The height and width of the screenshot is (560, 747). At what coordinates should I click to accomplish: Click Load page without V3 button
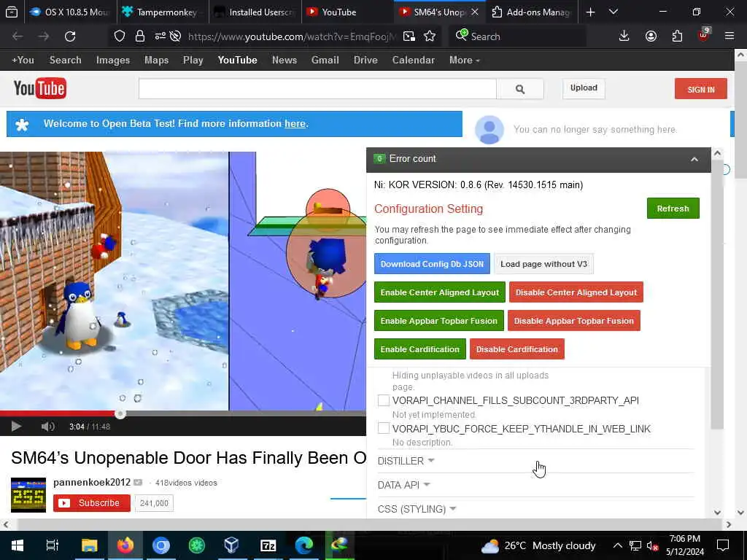pyautogui.click(x=543, y=264)
